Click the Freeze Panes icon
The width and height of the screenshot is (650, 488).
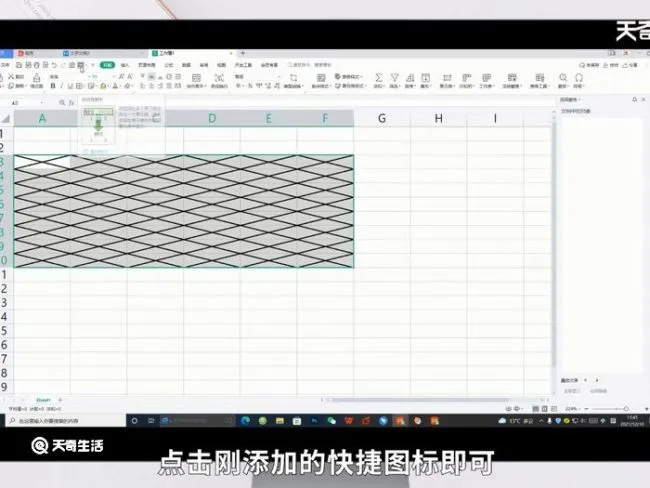[x=512, y=78]
